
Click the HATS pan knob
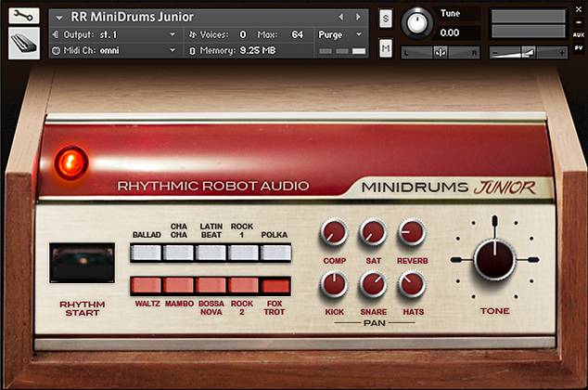click(412, 284)
